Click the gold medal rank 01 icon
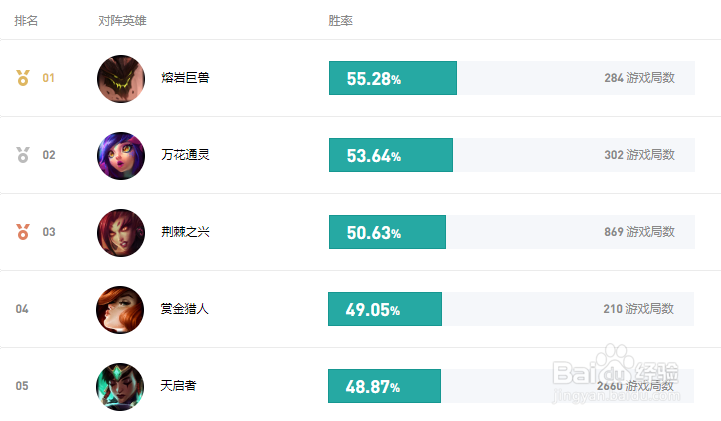The height and width of the screenshot is (421, 721). [x=23, y=78]
